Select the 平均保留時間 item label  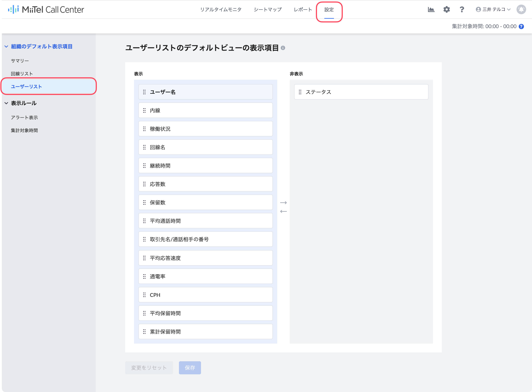[x=165, y=313]
